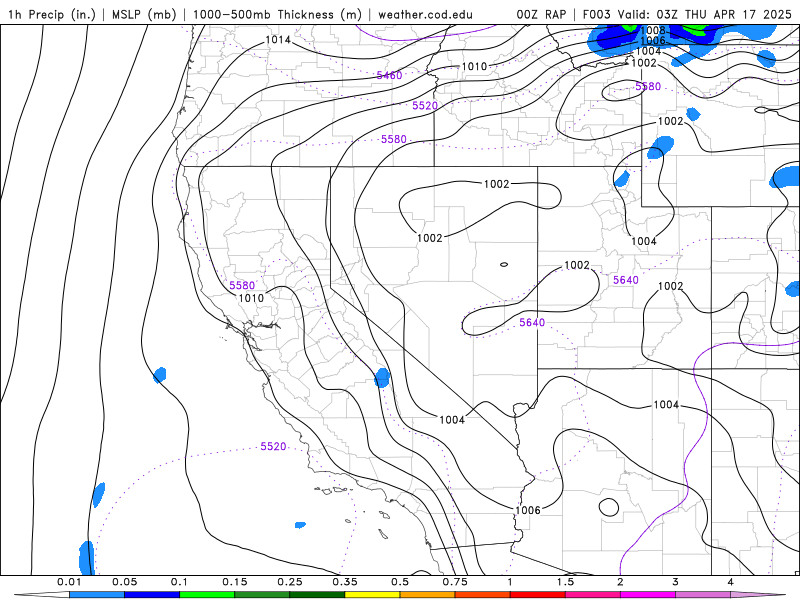Click the '1010' isobar label near San Francisco Bay
This screenshot has width=800, height=600.
click(252, 298)
